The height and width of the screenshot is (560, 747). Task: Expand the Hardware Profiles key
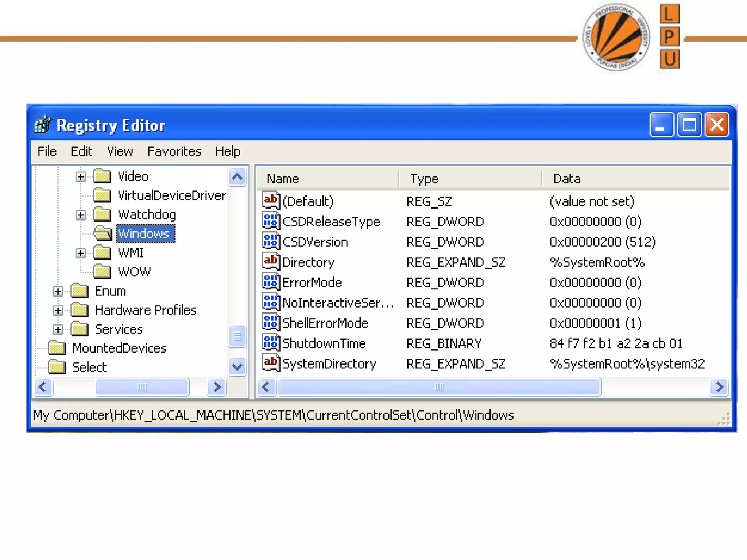point(58,310)
